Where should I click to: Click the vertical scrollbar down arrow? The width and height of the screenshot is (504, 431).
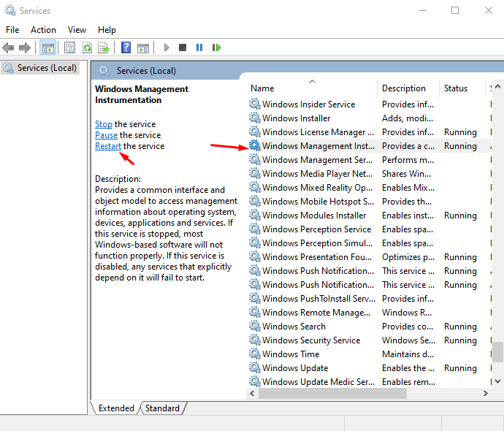point(497,381)
